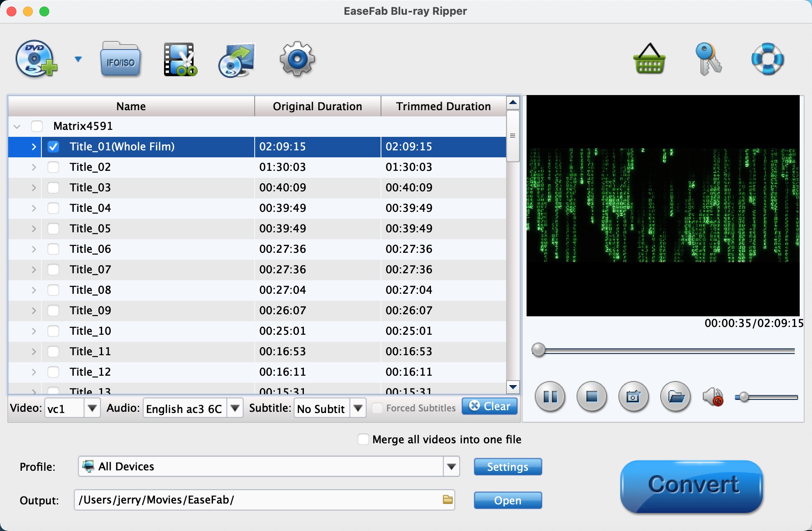Open the lifebuoy help icon
The width and height of the screenshot is (812, 531).
click(x=768, y=59)
